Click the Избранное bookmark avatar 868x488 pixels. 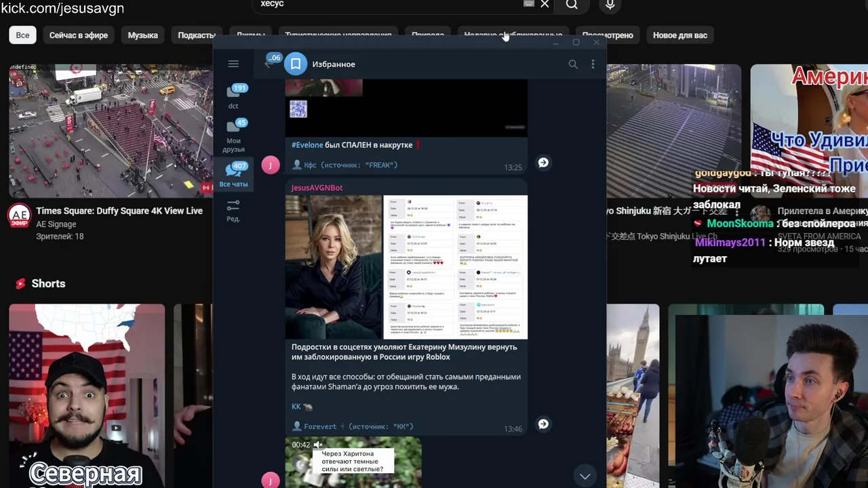point(296,64)
